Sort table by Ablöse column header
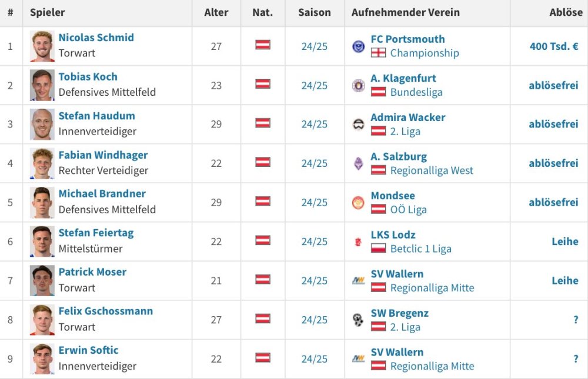This screenshot has width=588, height=379. click(x=566, y=12)
